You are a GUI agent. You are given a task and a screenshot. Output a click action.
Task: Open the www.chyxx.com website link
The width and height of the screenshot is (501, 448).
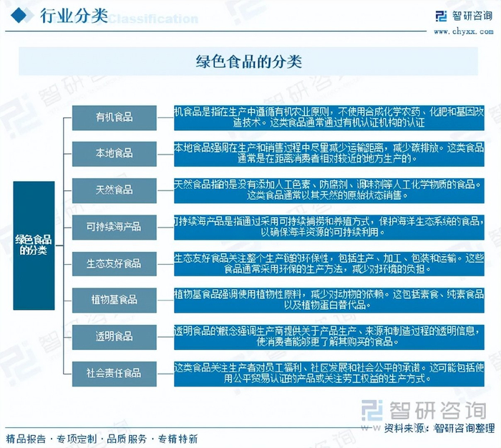[x=463, y=31]
